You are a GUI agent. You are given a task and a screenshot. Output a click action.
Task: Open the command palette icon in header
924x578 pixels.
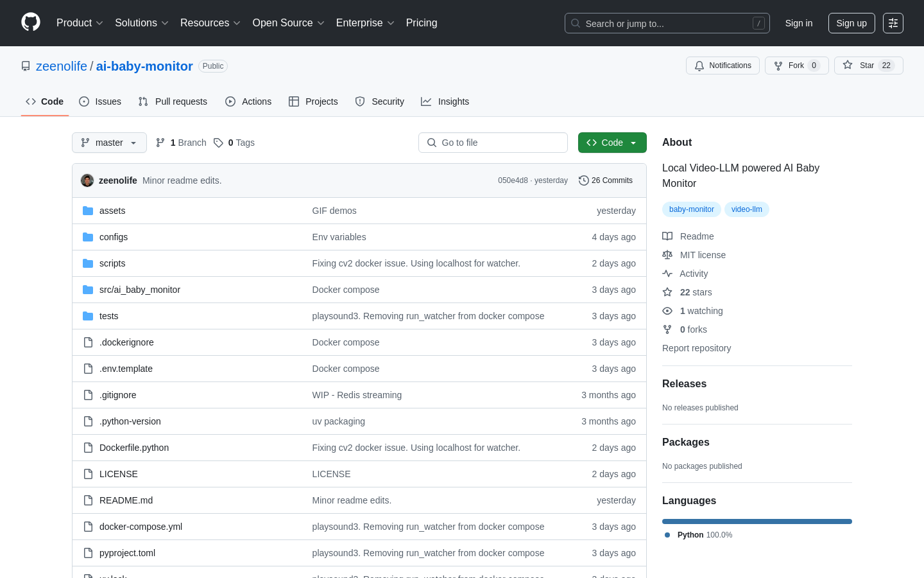pos(893,23)
